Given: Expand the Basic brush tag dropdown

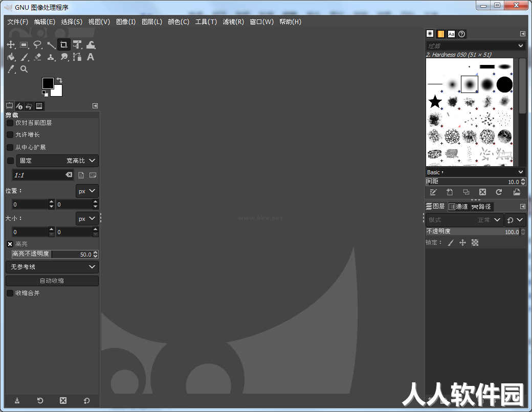Looking at the screenshot, I should coord(521,172).
